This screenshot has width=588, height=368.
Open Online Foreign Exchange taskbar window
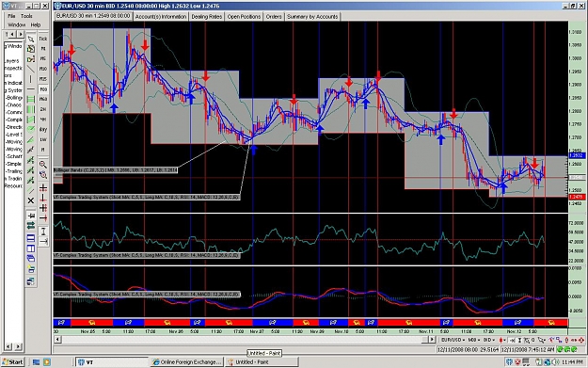click(187, 362)
